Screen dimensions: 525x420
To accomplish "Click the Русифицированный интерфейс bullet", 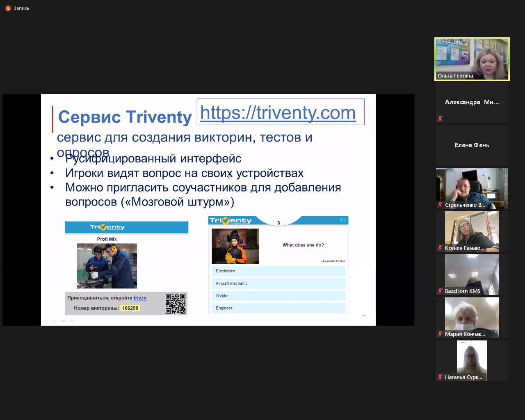I will pos(153,158).
